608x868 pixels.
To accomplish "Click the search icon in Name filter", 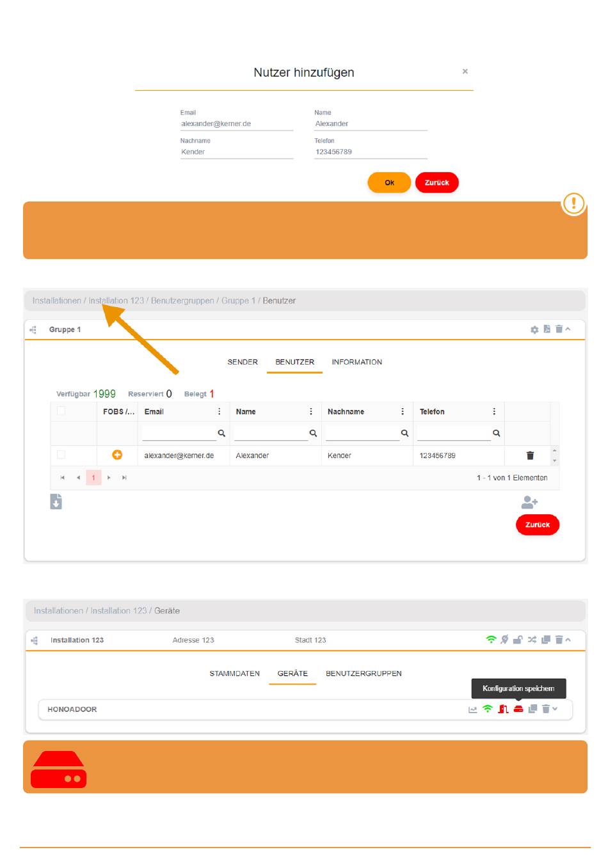I will [x=313, y=433].
